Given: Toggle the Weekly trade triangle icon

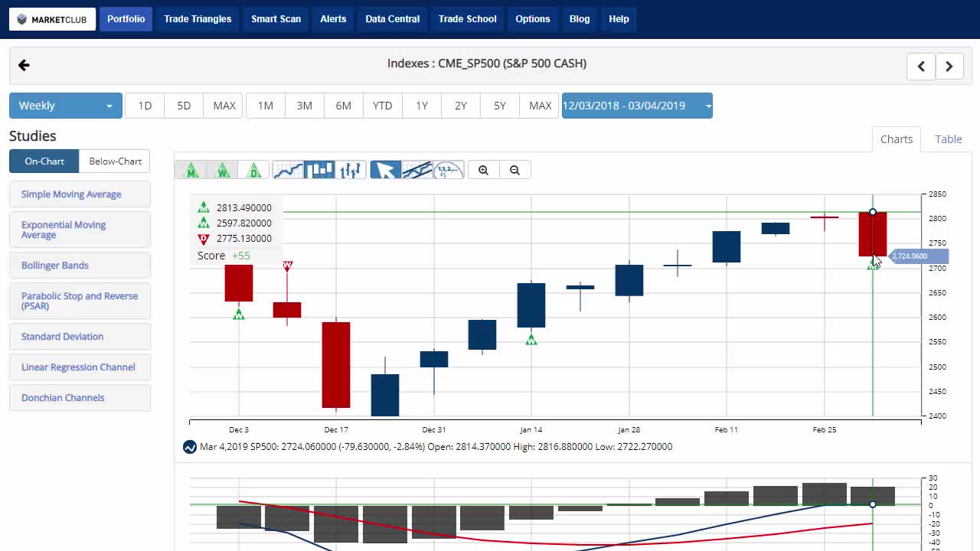Looking at the screenshot, I should (223, 170).
